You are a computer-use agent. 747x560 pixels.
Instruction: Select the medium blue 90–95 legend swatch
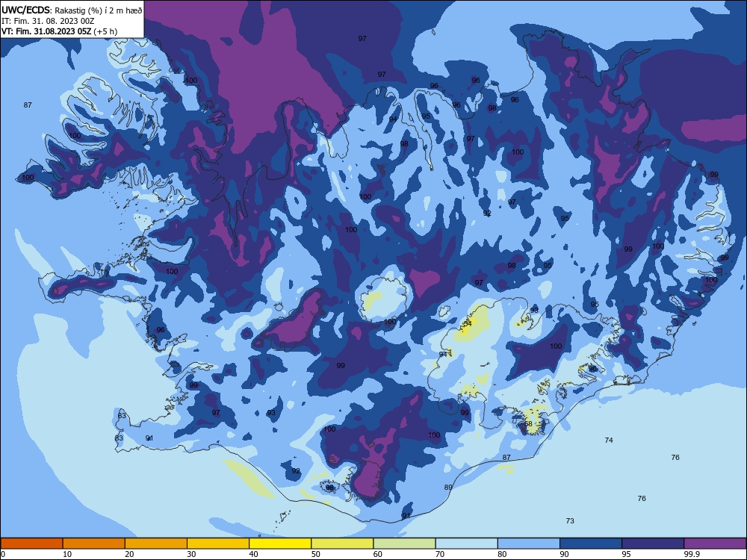pos(591,544)
